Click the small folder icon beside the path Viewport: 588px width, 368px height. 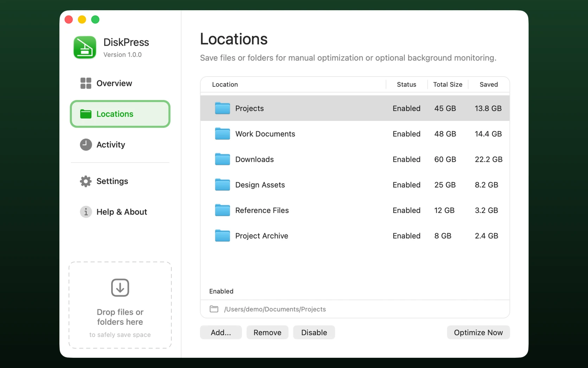(x=214, y=309)
